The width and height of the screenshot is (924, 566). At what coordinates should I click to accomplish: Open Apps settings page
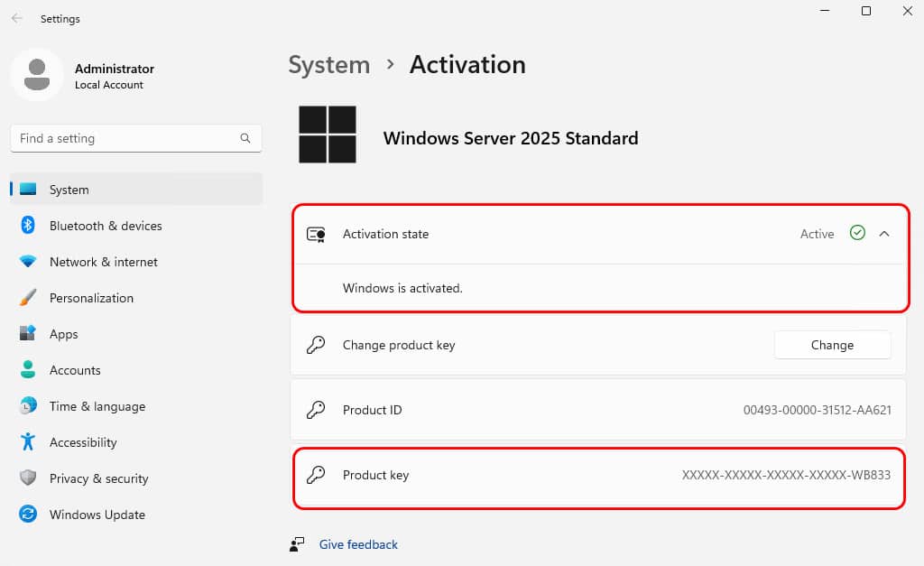(136, 334)
